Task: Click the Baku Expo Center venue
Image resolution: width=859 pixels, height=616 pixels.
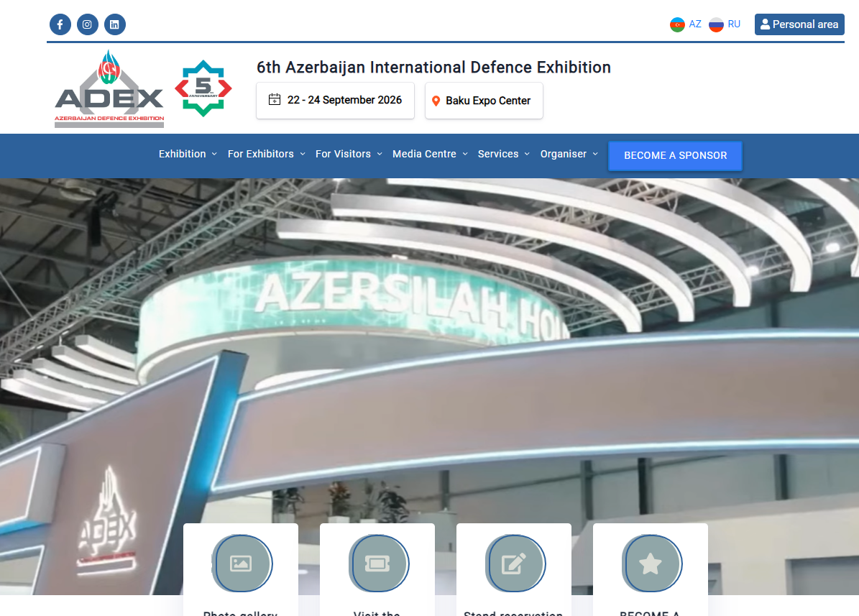Action: (488, 101)
